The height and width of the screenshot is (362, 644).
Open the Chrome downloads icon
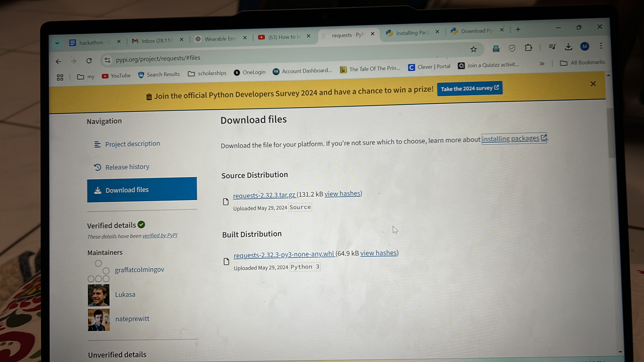pyautogui.click(x=568, y=47)
